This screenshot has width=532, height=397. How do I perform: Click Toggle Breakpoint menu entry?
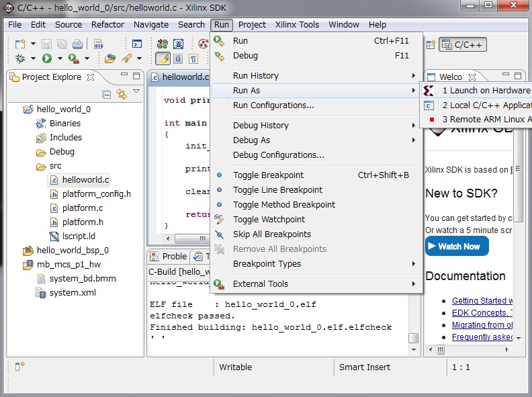316,175
